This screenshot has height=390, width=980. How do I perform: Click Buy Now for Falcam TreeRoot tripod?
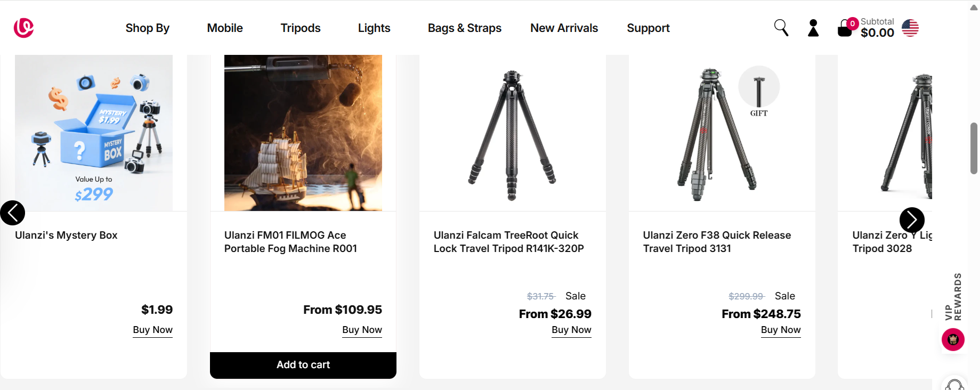(x=571, y=330)
